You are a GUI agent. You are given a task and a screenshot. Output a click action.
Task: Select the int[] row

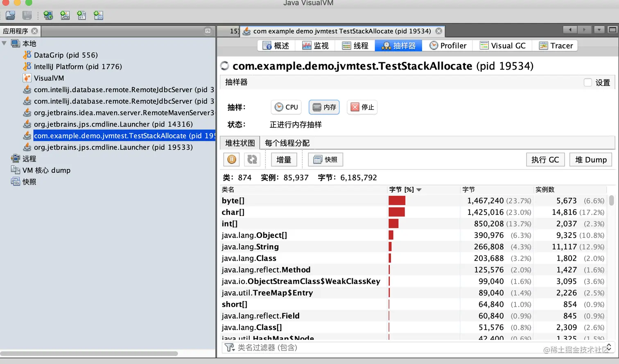tap(413, 224)
